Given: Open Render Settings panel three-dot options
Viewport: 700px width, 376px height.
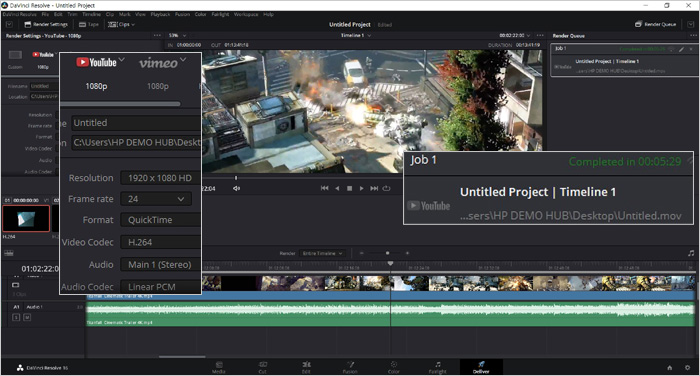Looking at the screenshot, I should pos(157,35).
